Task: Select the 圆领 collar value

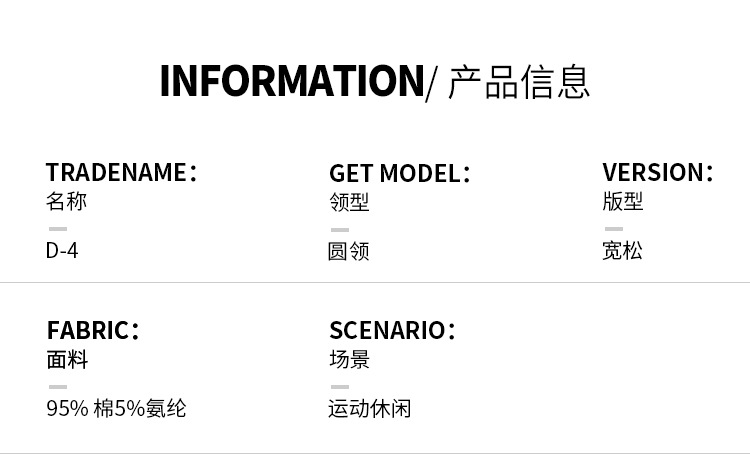Action: (349, 250)
